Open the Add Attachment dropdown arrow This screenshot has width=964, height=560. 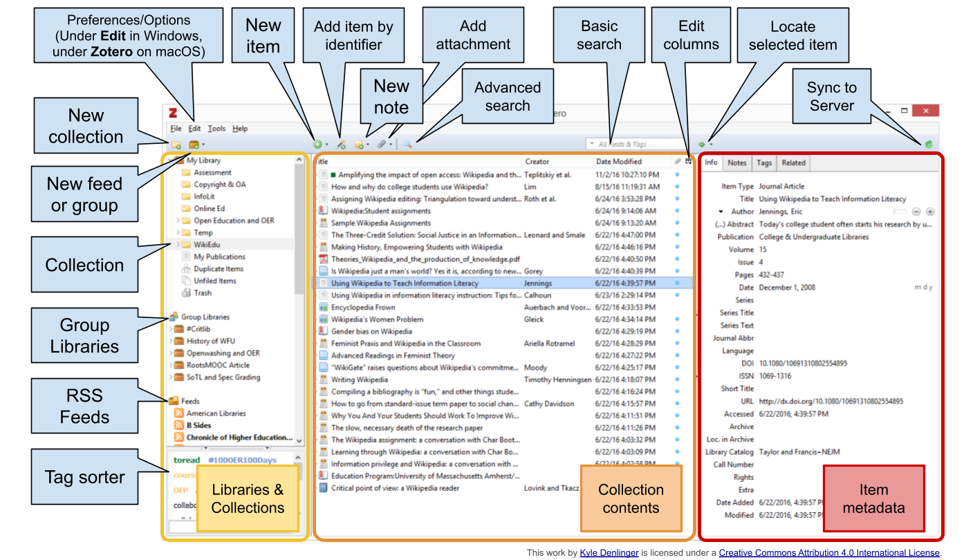click(391, 145)
